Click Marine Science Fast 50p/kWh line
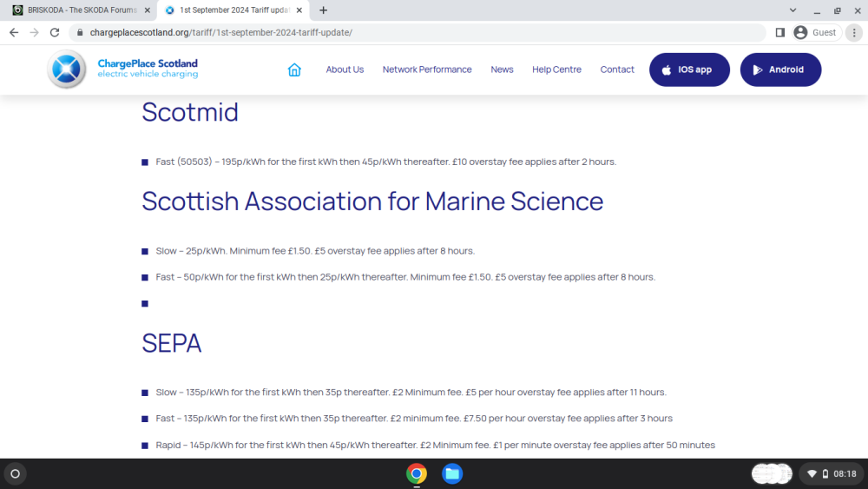This screenshot has height=489, width=868. click(405, 277)
